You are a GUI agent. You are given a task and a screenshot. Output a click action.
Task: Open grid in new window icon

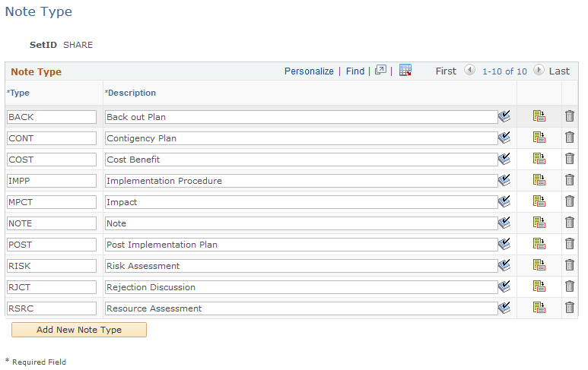[x=380, y=70]
